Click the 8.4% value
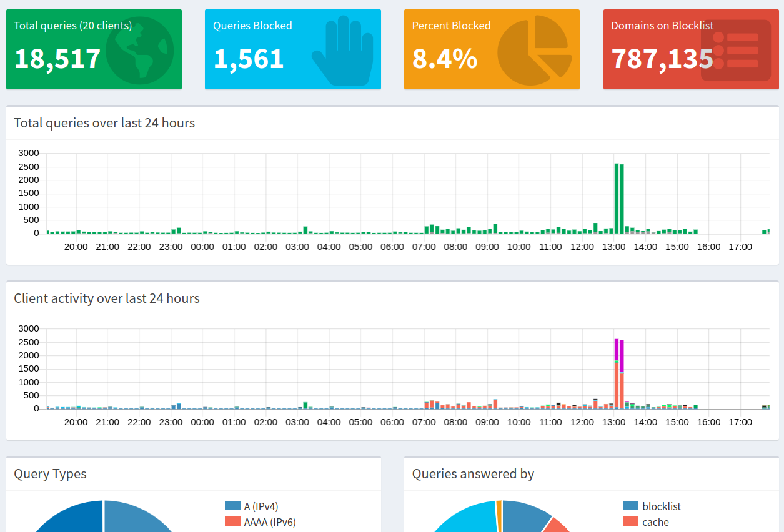784x532 pixels. [x=445, y=59]
